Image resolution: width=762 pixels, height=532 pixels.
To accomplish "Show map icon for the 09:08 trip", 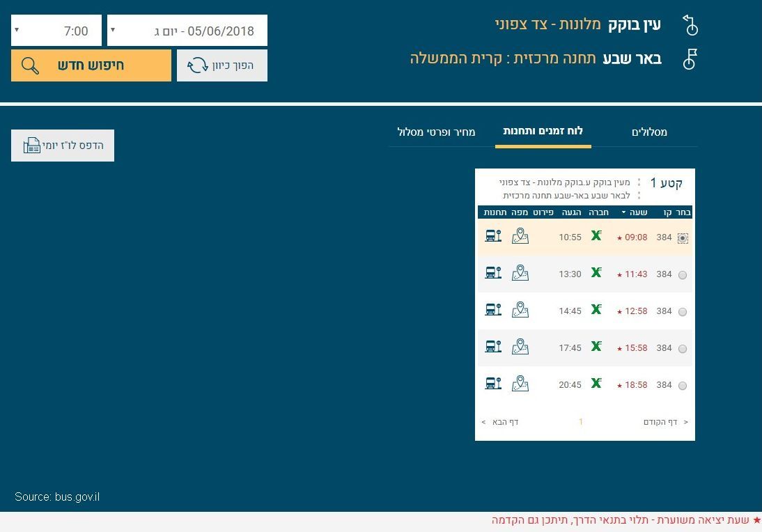I will pos(520,236).
